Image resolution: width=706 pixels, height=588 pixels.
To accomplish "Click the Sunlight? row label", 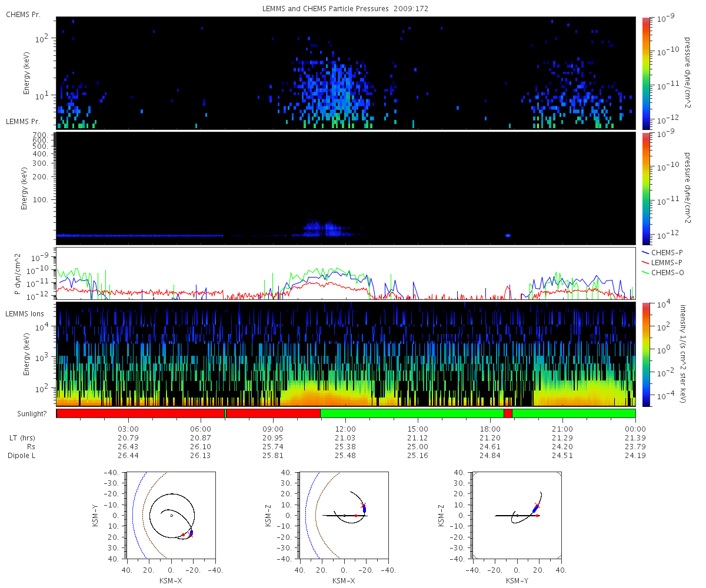I will pos(26,414).
